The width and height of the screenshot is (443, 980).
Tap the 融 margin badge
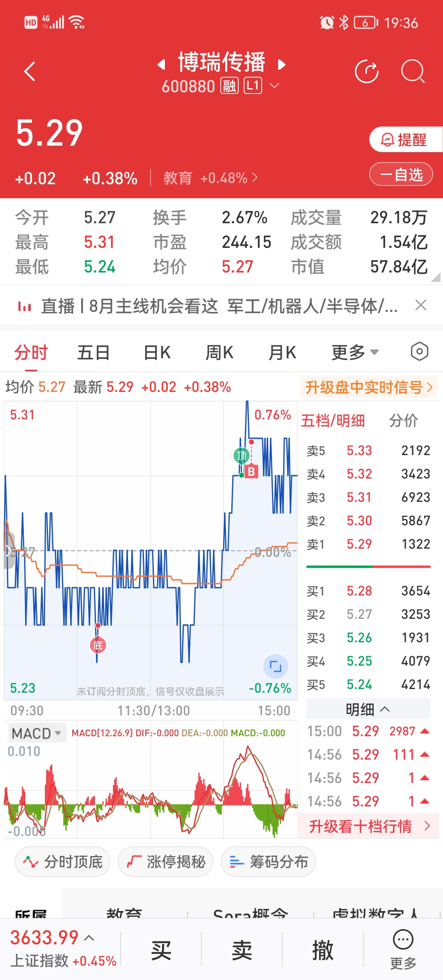point(229,86)
